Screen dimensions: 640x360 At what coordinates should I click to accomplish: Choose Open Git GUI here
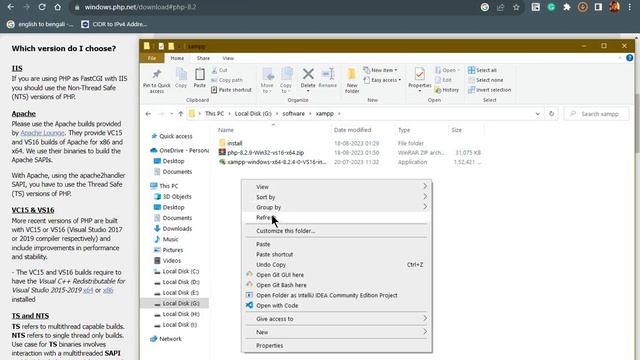coord(337,275)
